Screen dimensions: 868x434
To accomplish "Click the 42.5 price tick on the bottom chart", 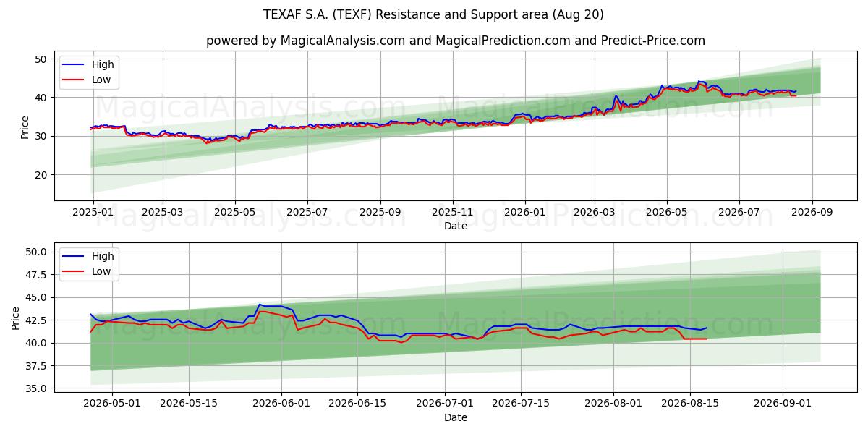I will click(x=37, y=320).
